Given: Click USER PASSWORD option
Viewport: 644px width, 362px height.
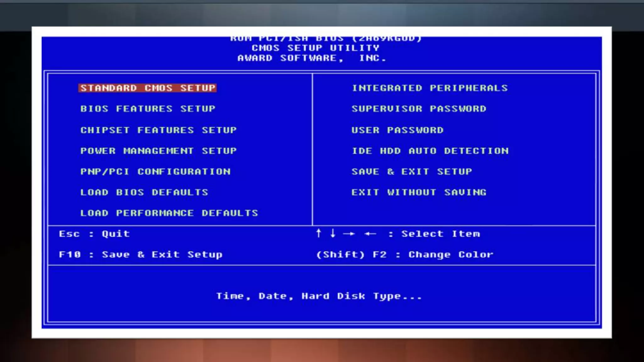Looking at the screenshot, I should (x=397, y=130).
